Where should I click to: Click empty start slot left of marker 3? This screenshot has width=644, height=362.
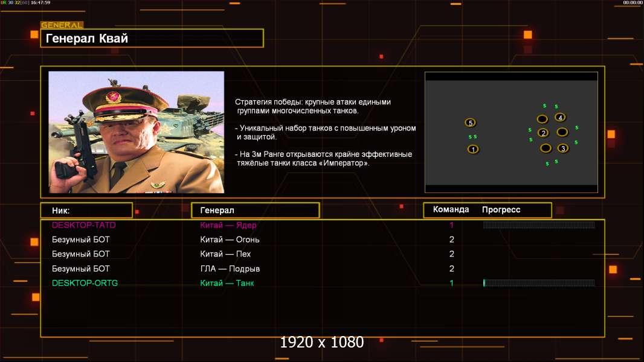[546, 148]
